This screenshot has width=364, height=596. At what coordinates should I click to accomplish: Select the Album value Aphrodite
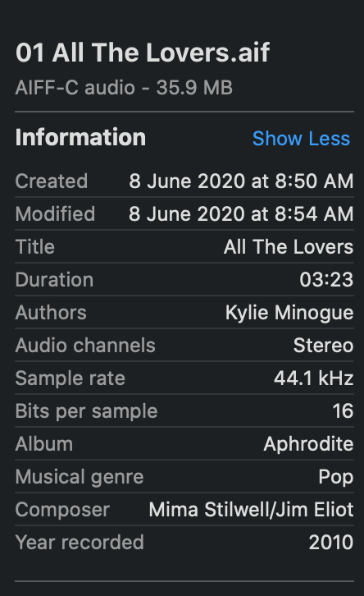click(x=308, y=444)
